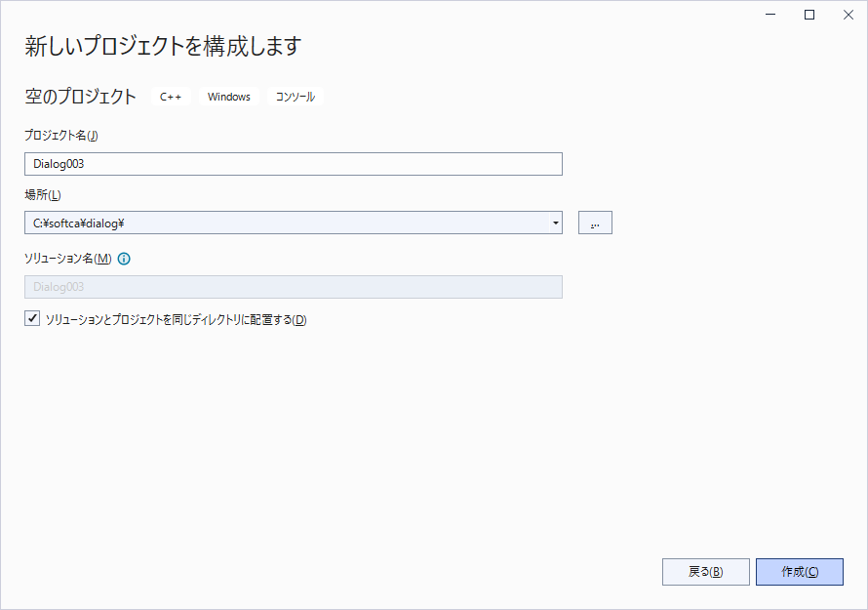Click the info icon beside ソリューション名

coord(124,259)
